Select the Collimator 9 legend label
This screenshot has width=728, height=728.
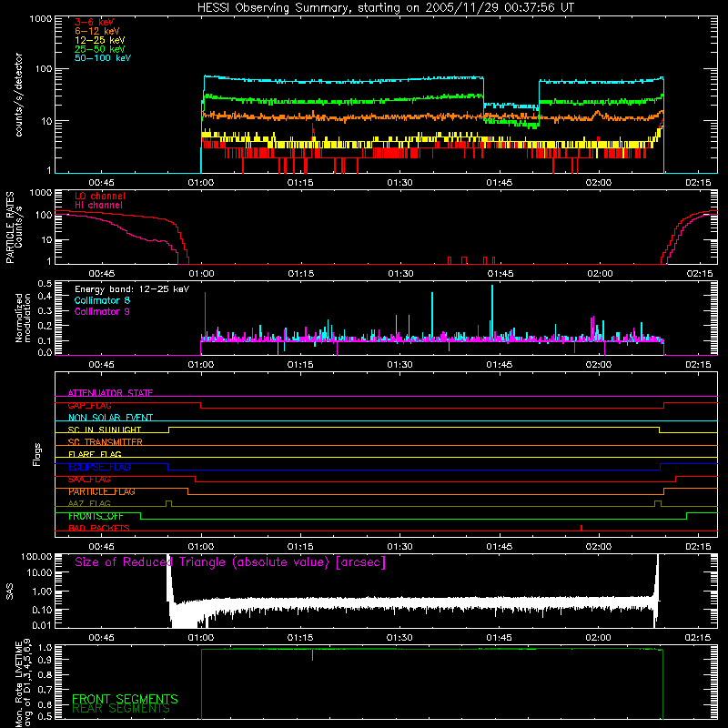pos(102,311)
